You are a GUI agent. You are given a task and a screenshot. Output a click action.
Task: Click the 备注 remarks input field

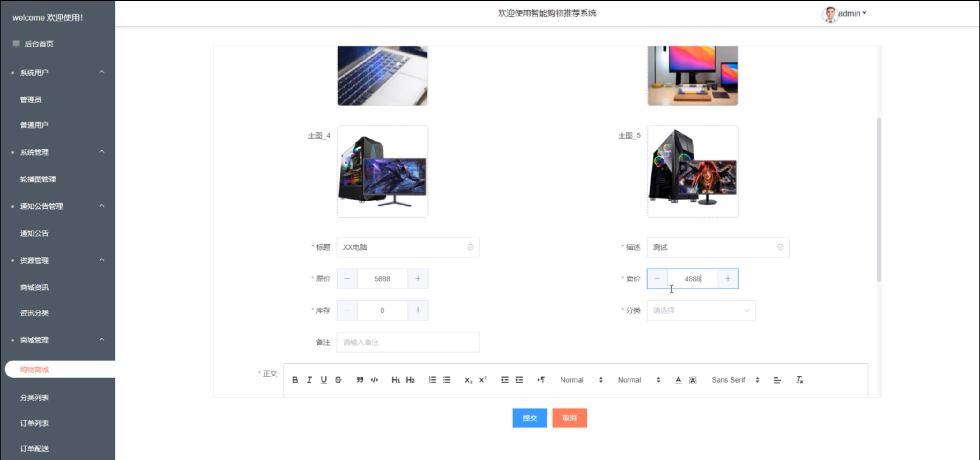click(x=407, y=342)
